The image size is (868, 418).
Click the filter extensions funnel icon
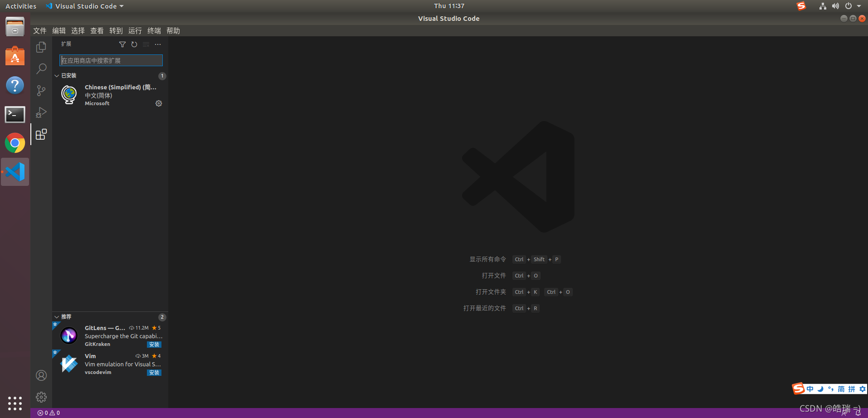(x=122, y=44)
